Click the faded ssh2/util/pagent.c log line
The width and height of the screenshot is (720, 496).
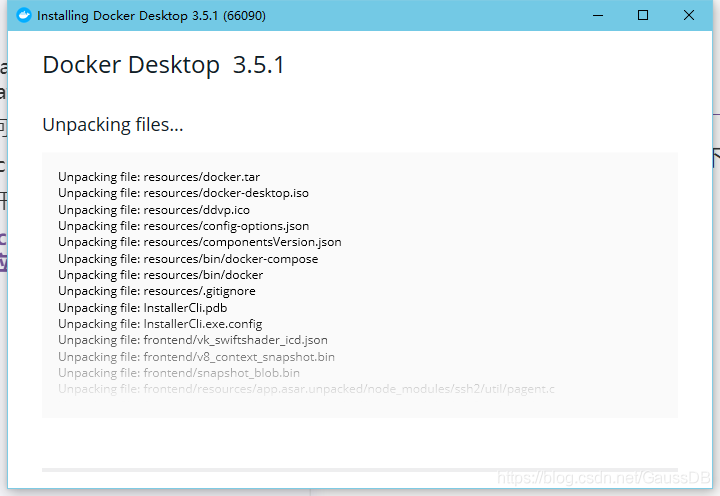click(x=306, y=389)
